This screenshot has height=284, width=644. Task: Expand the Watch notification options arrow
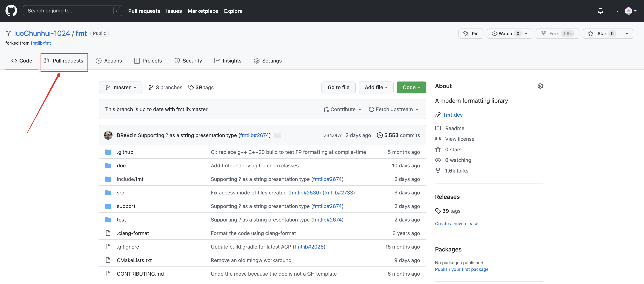tap(526, 34)
